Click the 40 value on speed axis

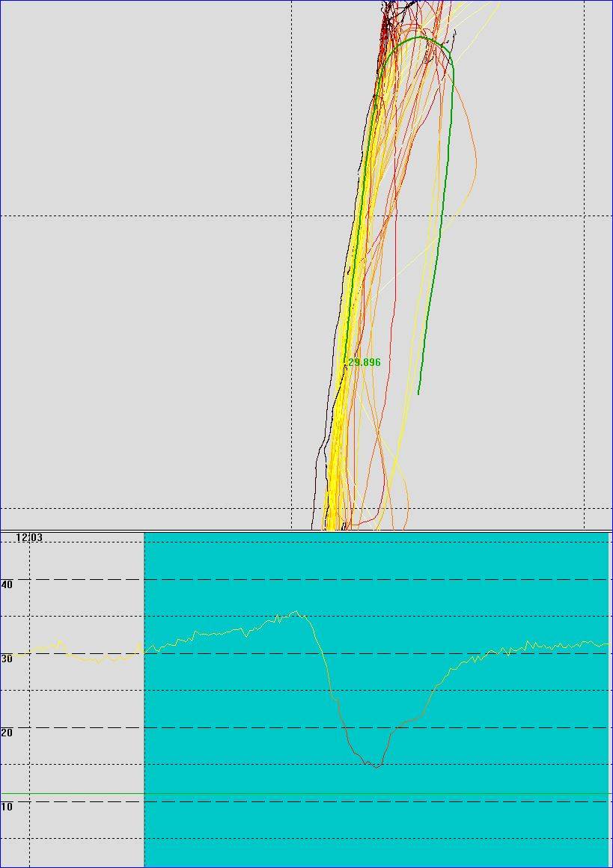coord(7,584)
